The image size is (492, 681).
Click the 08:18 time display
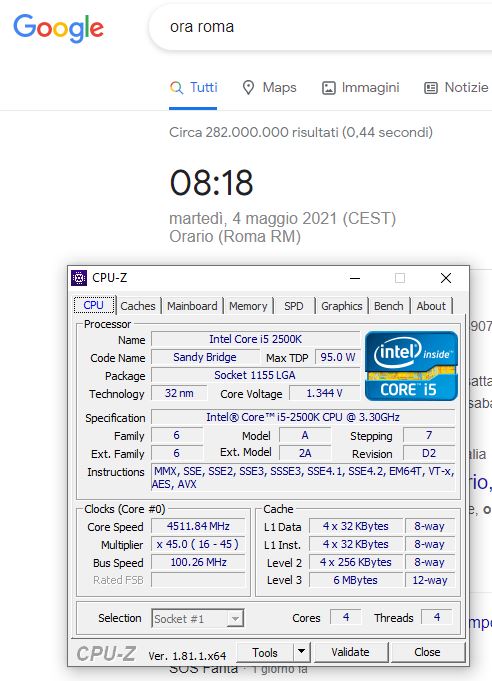coord(211,182)
